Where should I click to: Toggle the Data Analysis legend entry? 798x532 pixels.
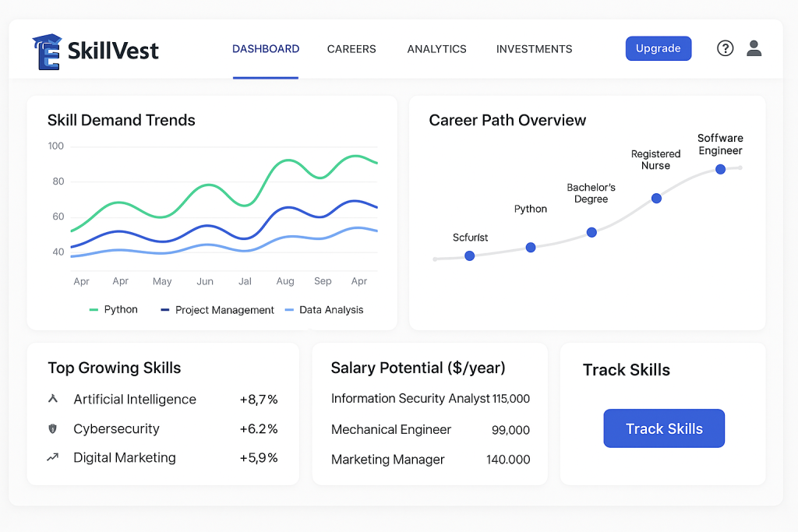click(x=324, y=310)
